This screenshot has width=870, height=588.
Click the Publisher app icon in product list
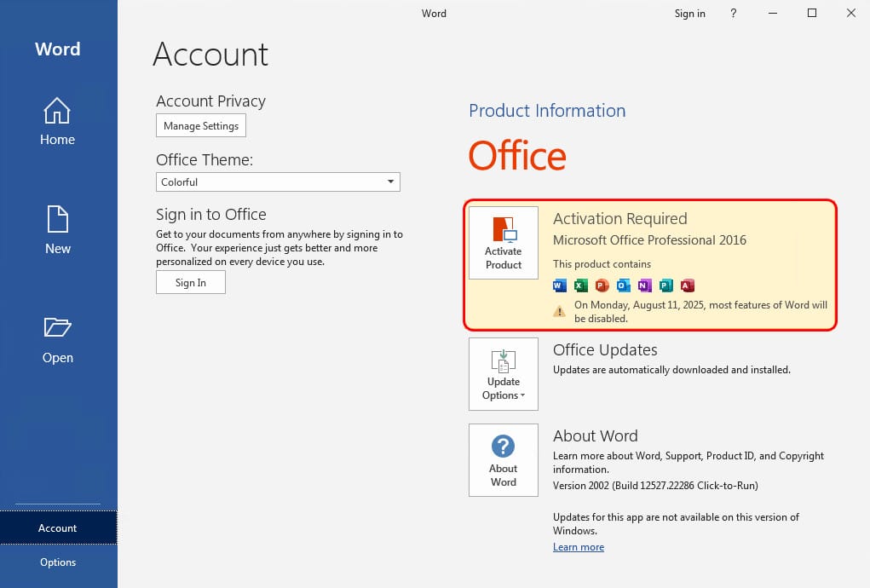pyautogui.click(x=665, y=285)
